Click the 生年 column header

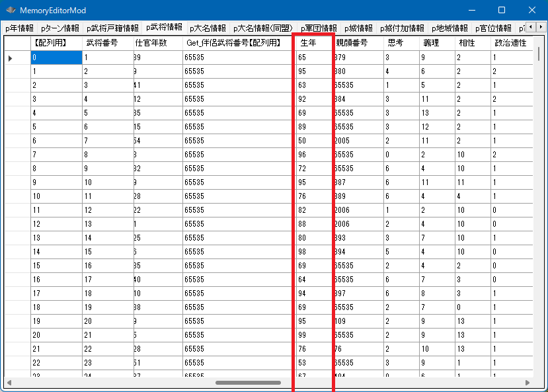coord(313,43)
